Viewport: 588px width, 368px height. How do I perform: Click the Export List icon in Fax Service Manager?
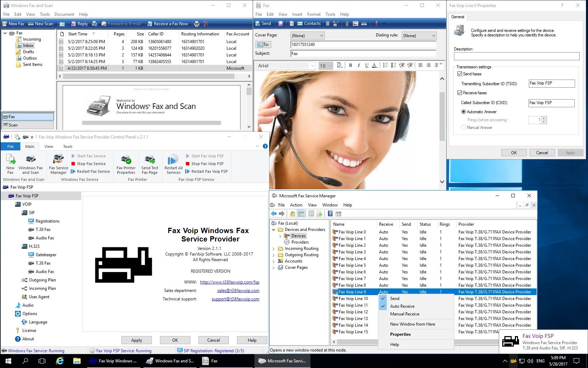pos(319,214)
